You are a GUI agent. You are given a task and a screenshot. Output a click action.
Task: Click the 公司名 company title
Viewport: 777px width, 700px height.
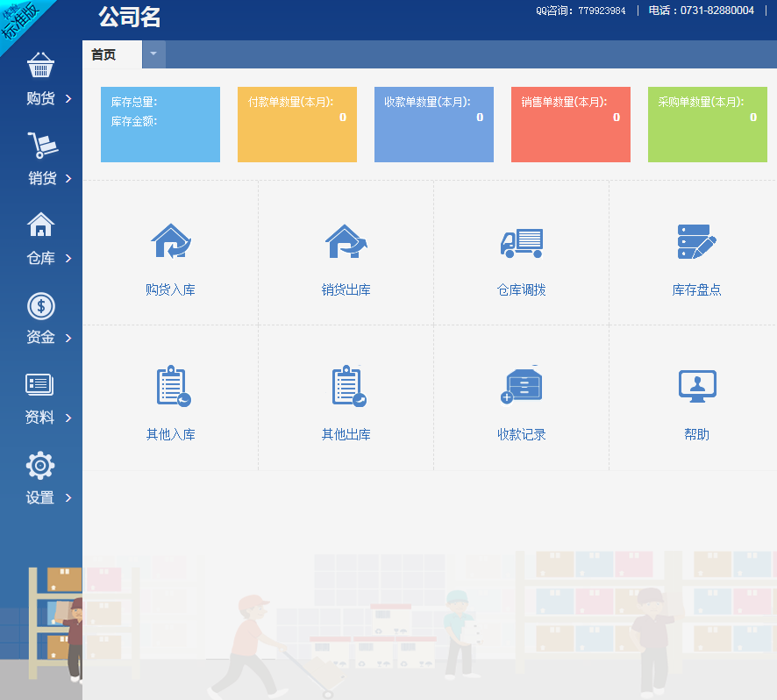click(129, 17)
